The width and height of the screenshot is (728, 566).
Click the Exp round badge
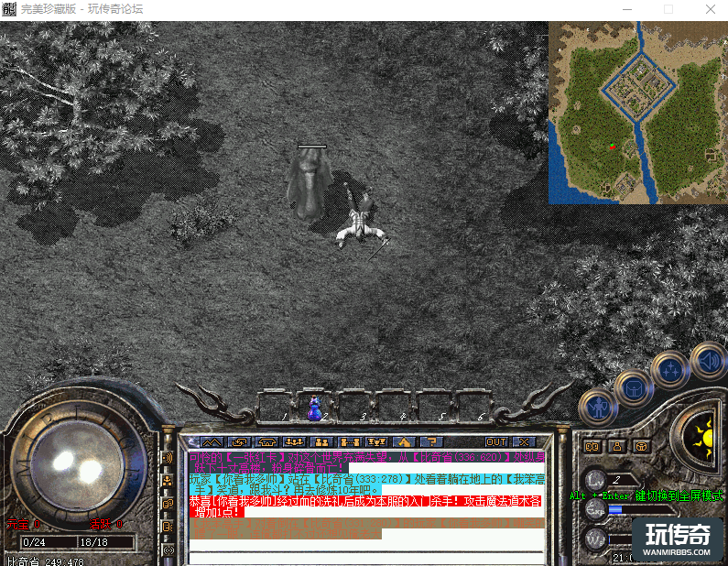point(594,509)
